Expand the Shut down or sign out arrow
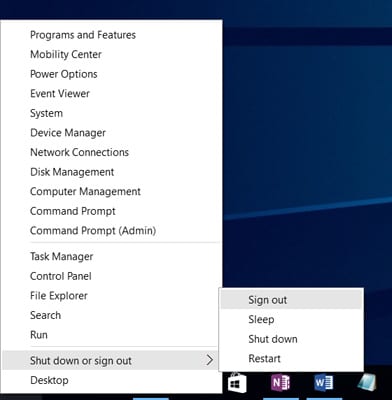Viewport: 392px width, 400px height. (x=209, y=360)
